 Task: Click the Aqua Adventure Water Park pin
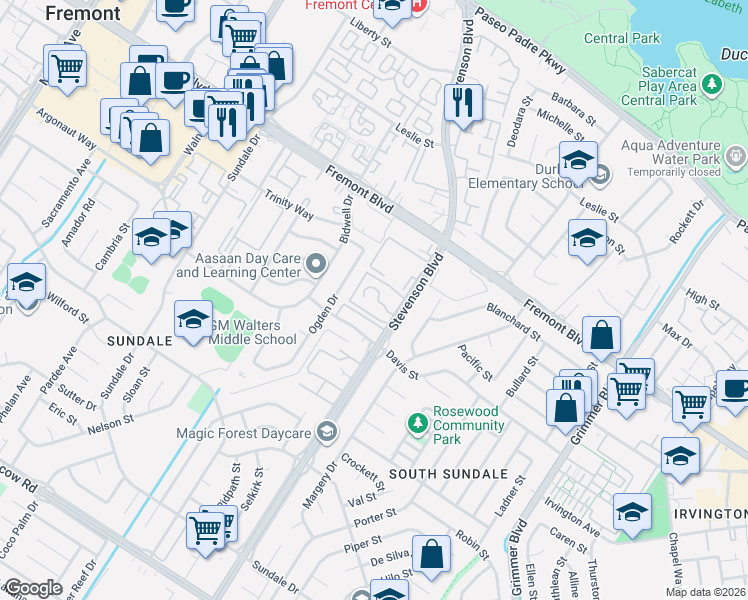735,155
